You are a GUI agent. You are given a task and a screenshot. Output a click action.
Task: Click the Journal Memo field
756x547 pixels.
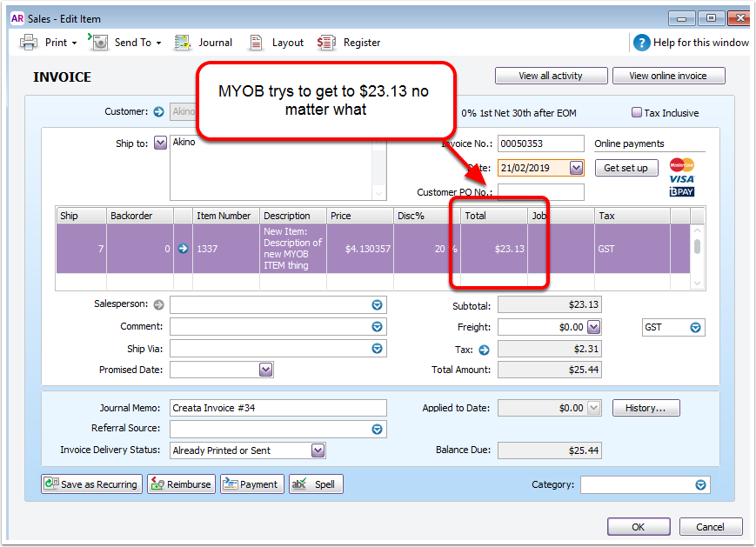pyautogui.click(x=278, y=408)
